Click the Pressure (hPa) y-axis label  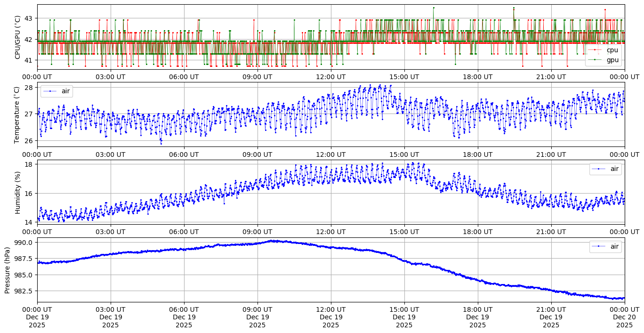pos(8,270)
